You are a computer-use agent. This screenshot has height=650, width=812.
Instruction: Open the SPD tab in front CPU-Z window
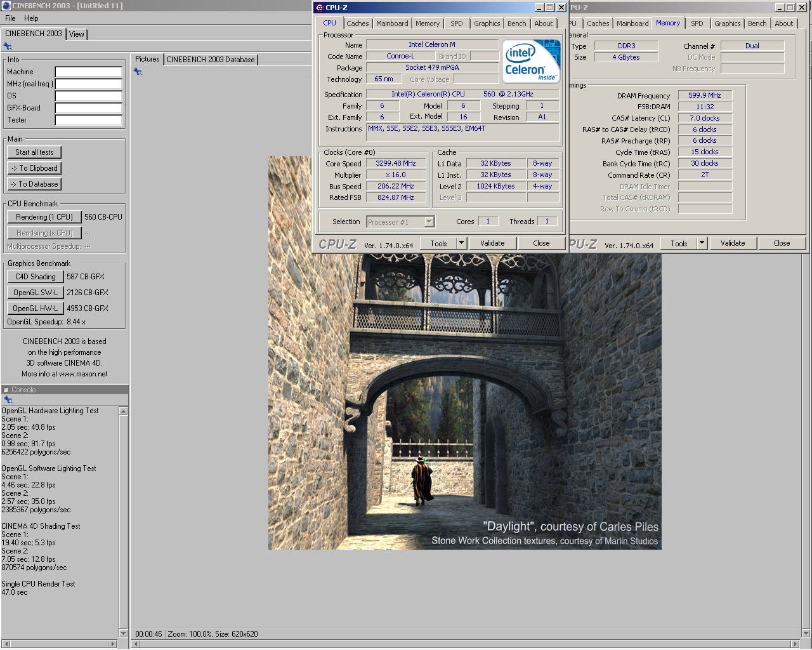[457, 23]
